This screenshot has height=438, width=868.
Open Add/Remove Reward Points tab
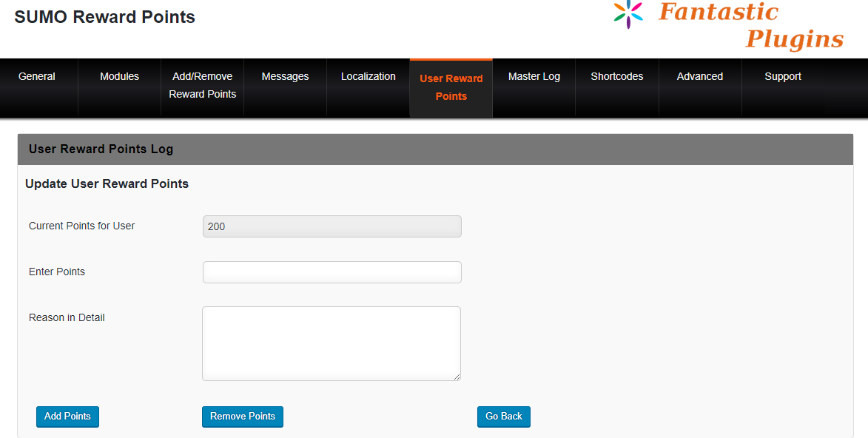(x=203, y=85)
